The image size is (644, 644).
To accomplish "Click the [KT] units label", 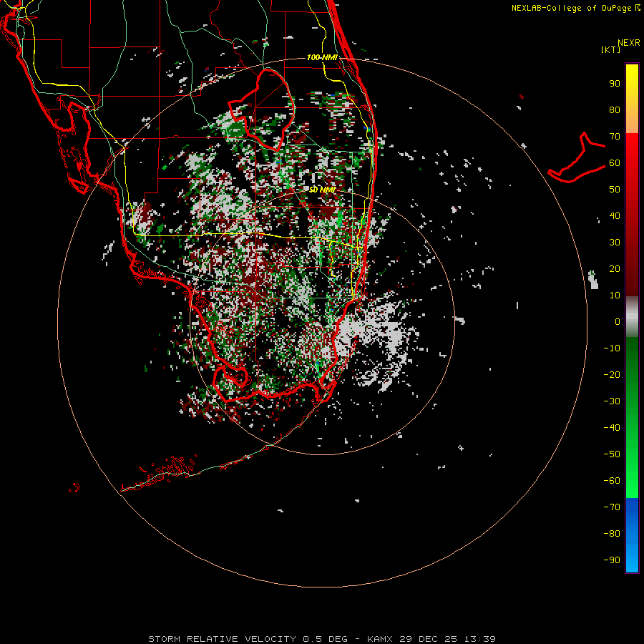I will [610, 49].
